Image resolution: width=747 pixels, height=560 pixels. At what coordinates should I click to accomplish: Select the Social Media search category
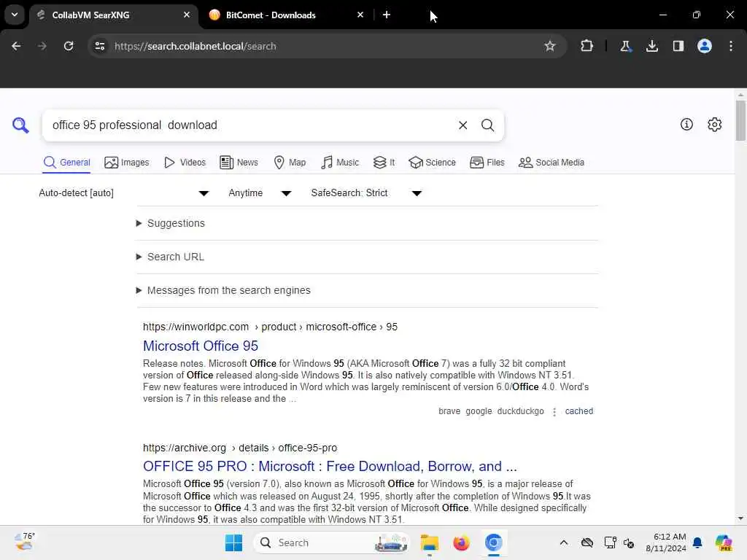click(x=551, y=163)
